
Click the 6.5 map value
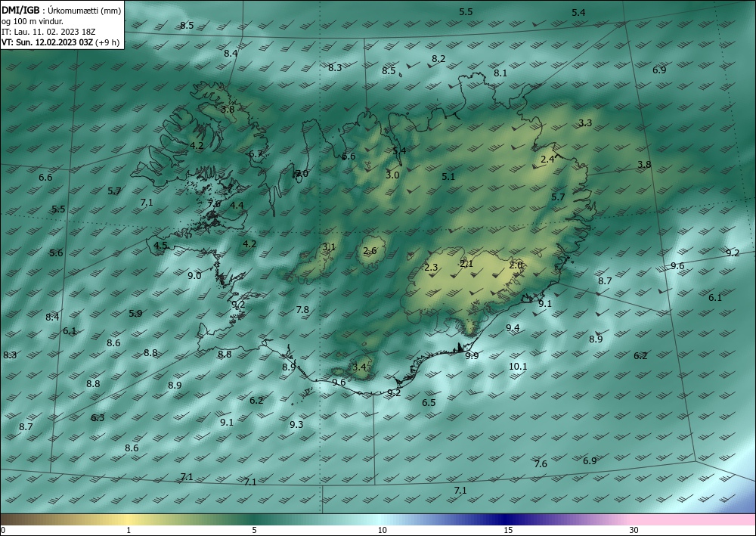429,402
